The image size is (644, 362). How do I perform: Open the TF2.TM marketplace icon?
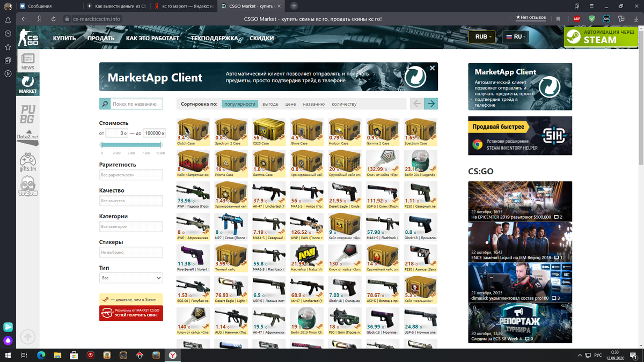(x=28, y=186)
